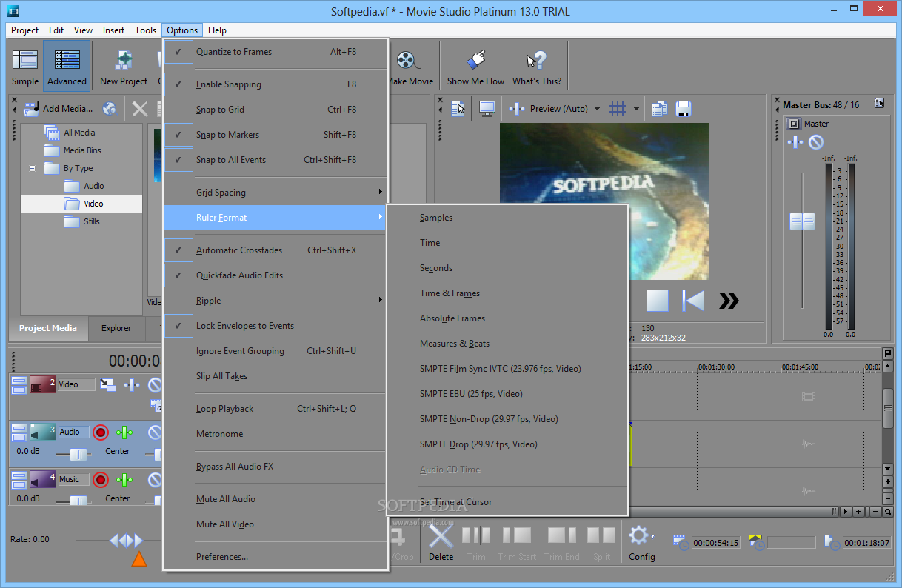This screenshot has height=588, width=902.
Task: Adjust the Master bus volume fader
Action: point(802,221)
